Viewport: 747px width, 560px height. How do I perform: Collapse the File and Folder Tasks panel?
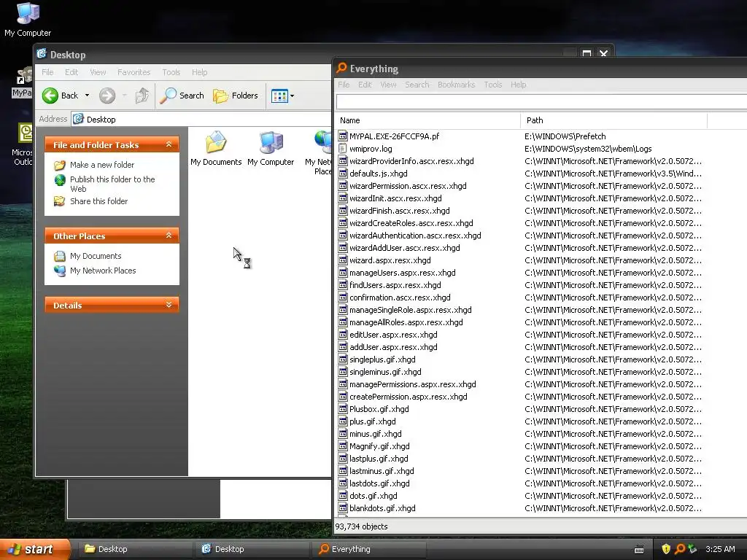(x=169, y=144)
